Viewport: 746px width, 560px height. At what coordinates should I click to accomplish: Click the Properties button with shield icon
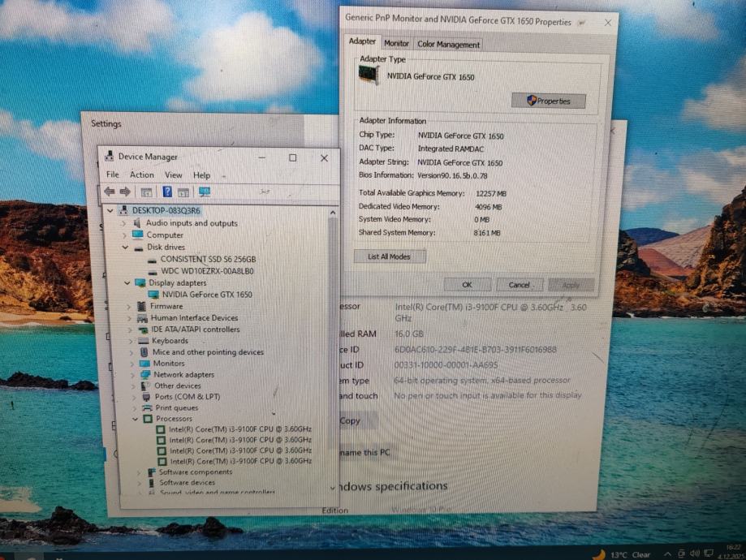click(548, 101)
